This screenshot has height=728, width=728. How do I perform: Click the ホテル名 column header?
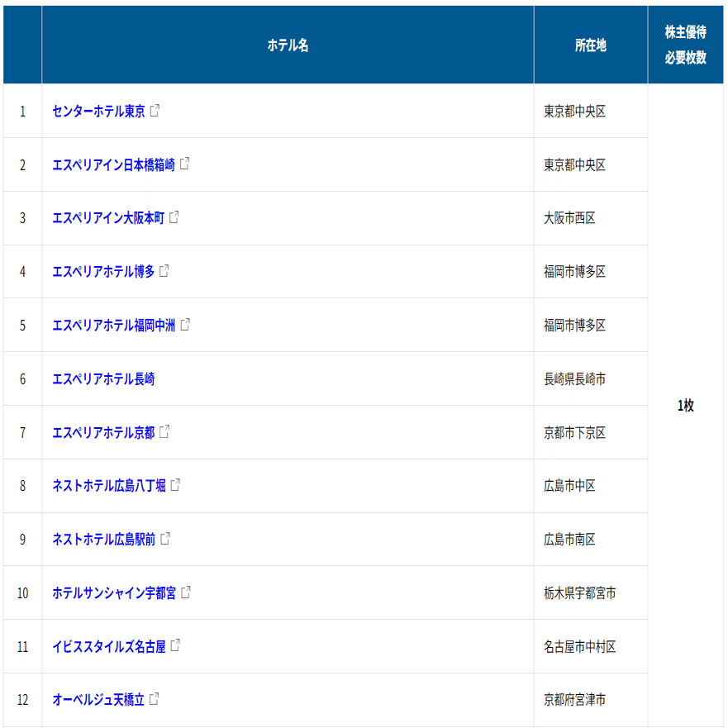pos(287,43)
